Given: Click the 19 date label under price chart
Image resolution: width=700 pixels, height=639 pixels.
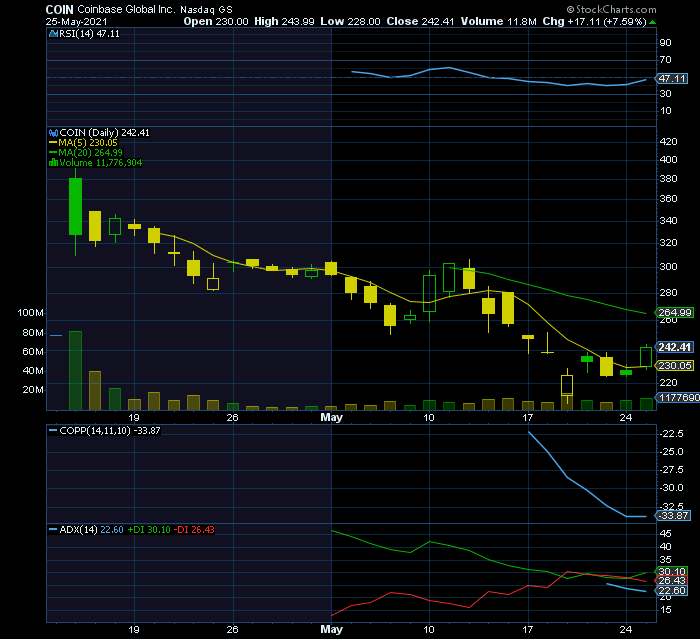Looking at the screenshot, I should click(x=134, y=418).
